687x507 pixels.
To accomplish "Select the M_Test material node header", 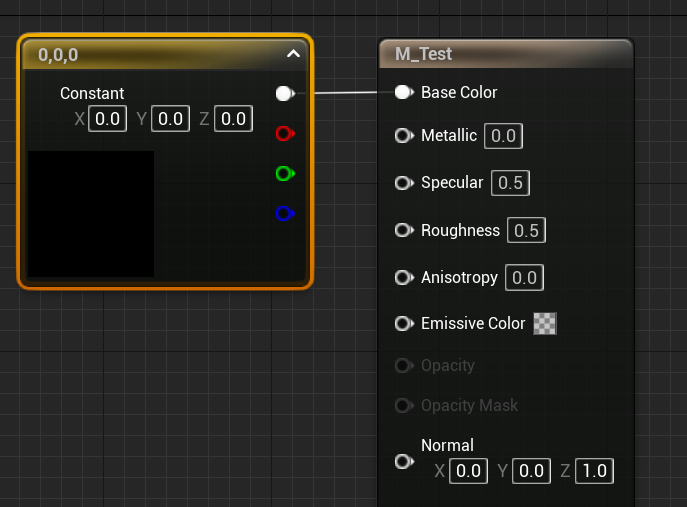I will pos(506,53).
